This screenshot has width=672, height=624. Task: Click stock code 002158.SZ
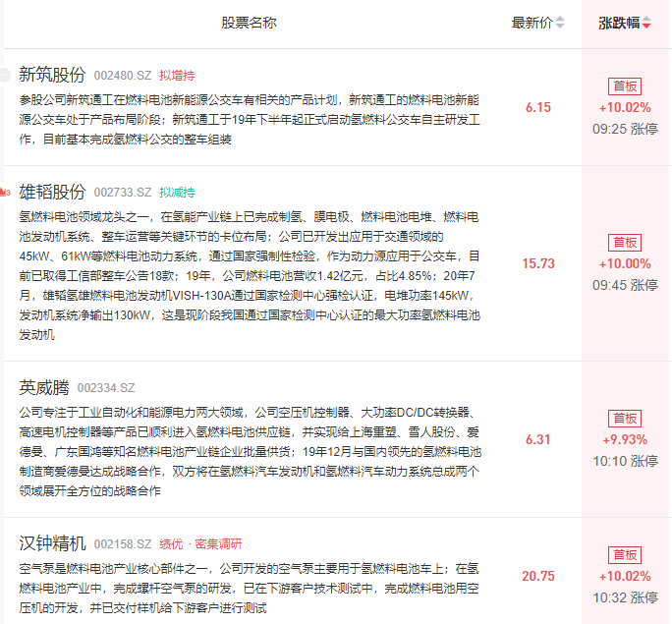(x=123, y=543)
